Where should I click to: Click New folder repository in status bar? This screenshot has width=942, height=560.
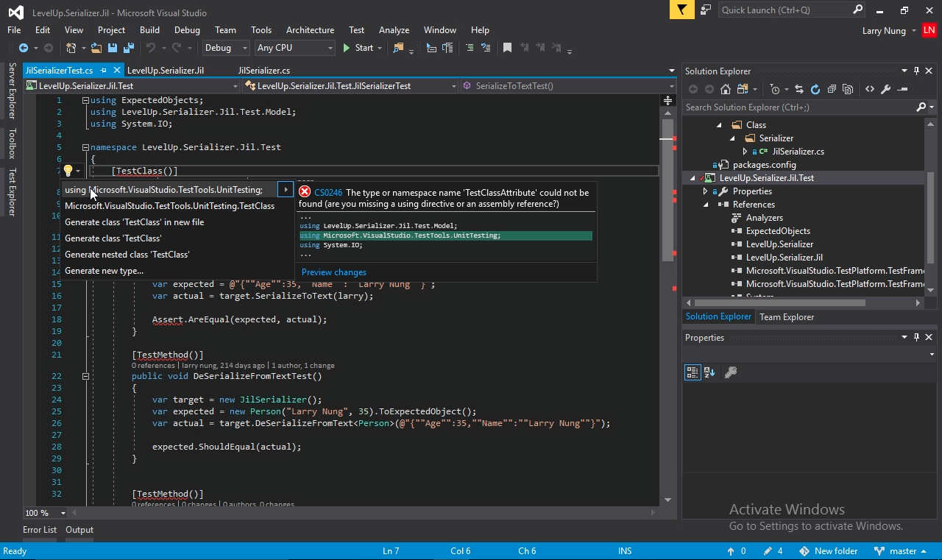click(x=828, y=551)
